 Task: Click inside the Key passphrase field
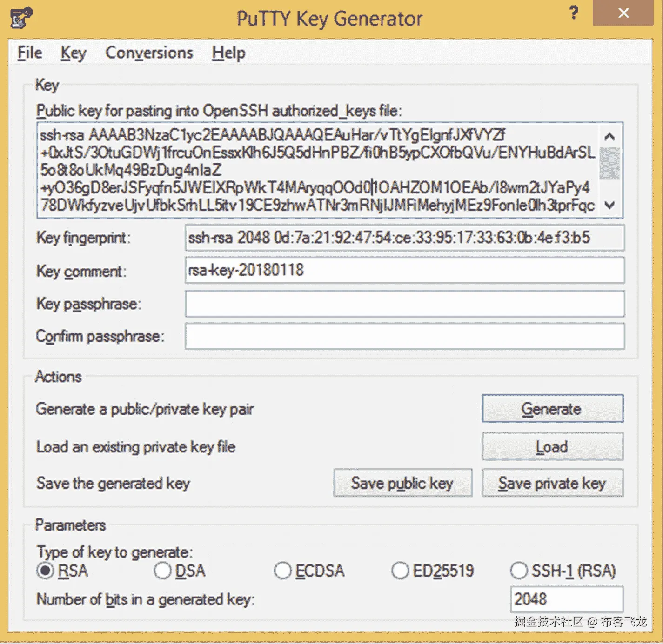coord(405,304)
